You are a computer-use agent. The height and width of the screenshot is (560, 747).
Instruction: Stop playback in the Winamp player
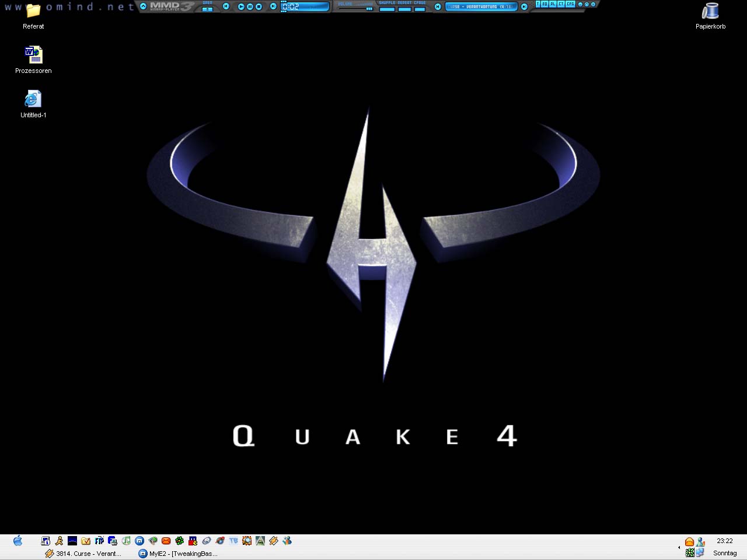point(259,6)
